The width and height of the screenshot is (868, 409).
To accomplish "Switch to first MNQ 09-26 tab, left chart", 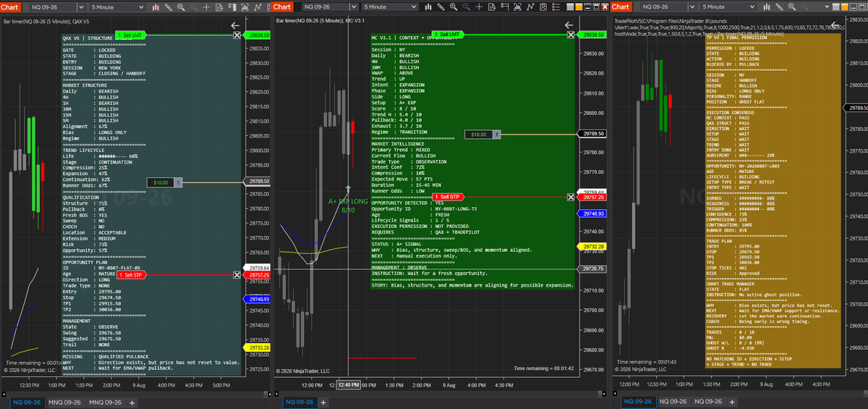I will (x=65, y=402).
